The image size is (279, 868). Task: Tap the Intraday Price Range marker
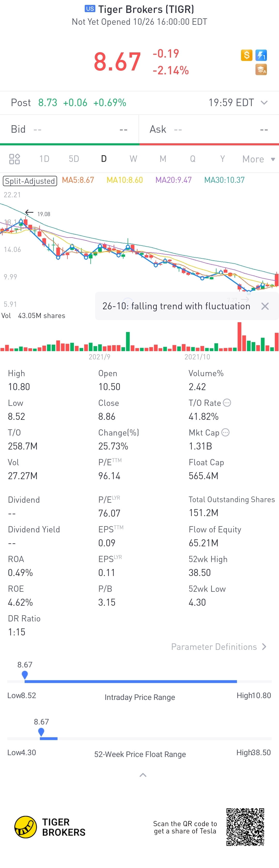pos(25,675)
